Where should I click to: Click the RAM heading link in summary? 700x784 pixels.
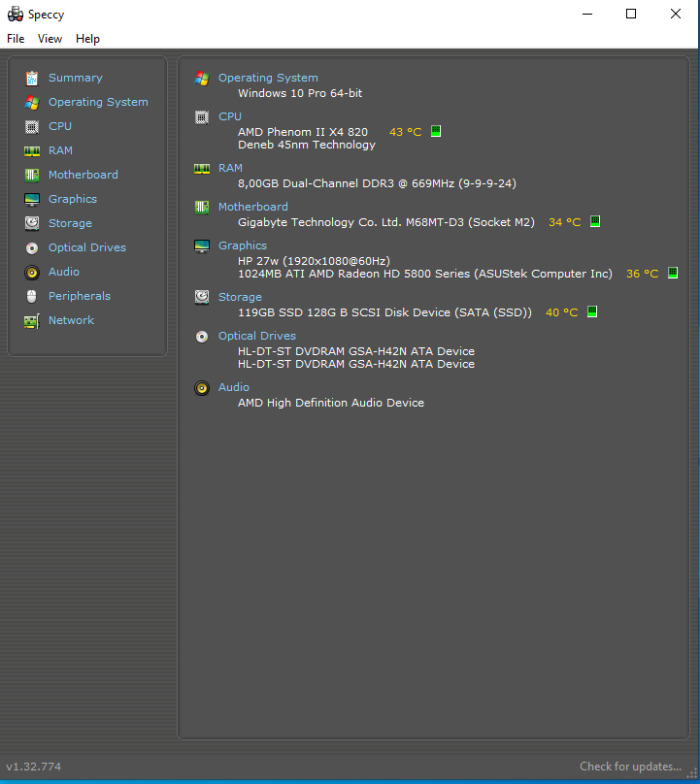coord(231,168)
